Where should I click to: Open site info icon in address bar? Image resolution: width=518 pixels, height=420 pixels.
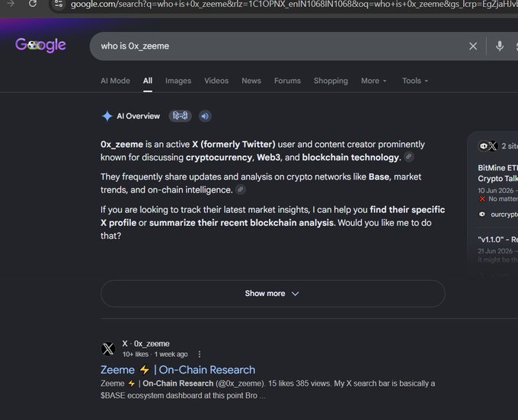coord(59,4)
